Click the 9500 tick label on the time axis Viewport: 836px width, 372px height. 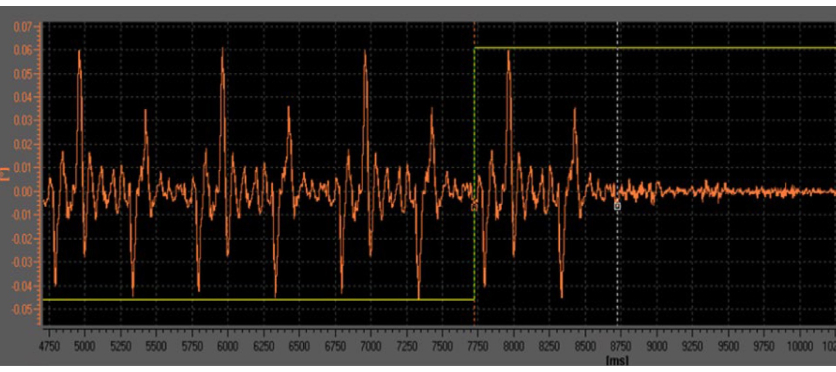[728, 346]
